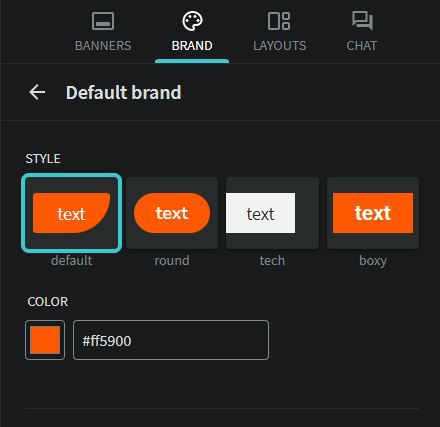Open the orange brand color swatch
Screen dimensions: 440x427
[x=45, y=340]
